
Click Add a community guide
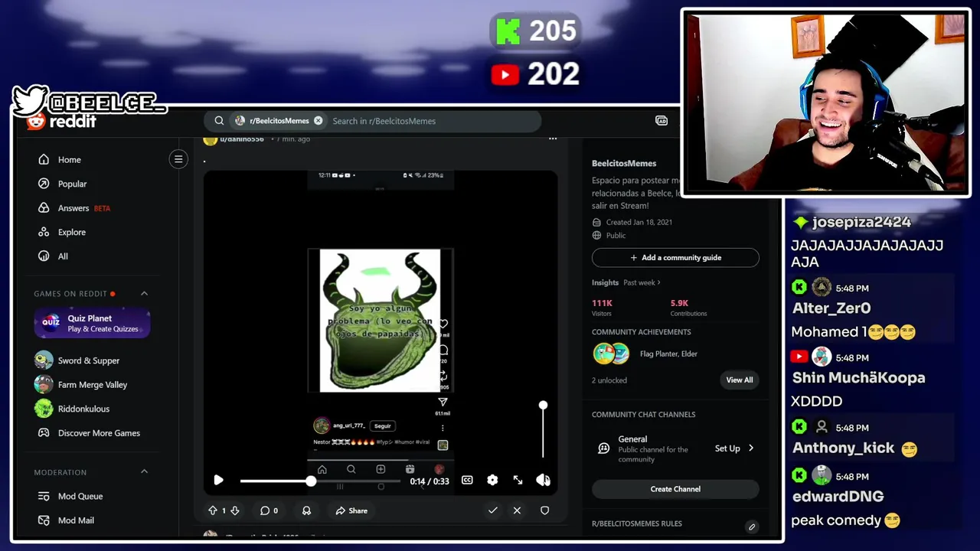tap(675, 258)
